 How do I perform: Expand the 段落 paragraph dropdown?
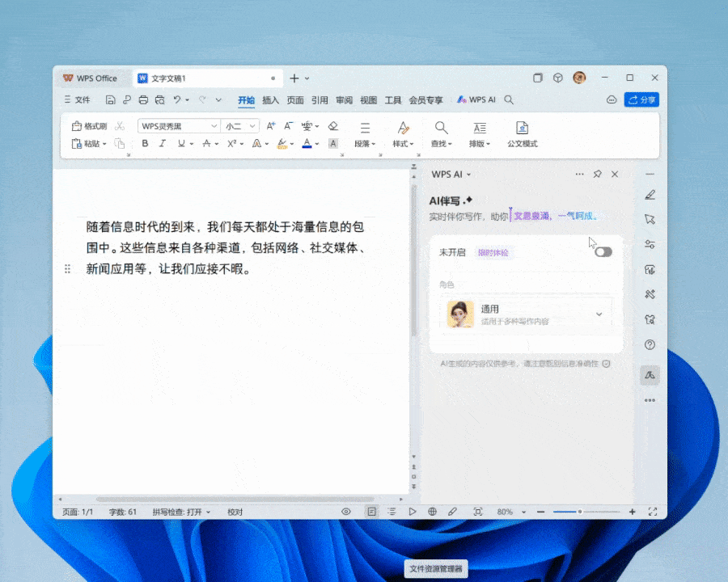pyautogui.click(x=365, y=144)
